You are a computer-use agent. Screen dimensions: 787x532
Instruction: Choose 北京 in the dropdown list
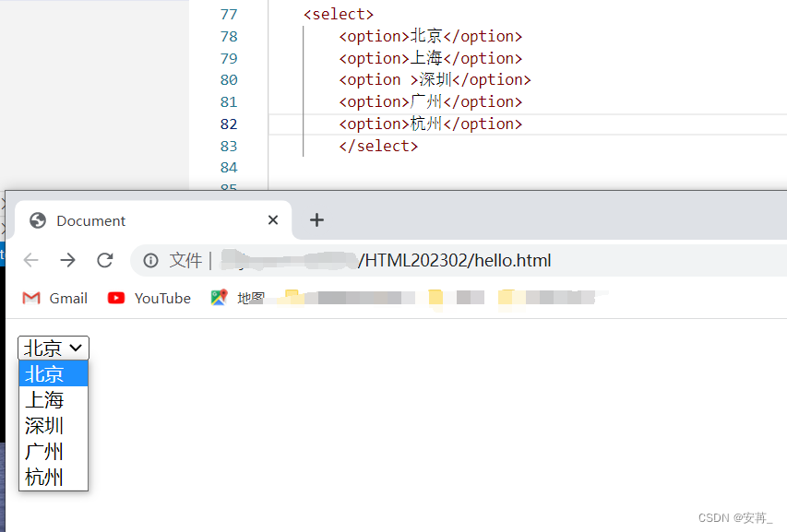pyautogui.click(x=54, y=373)
